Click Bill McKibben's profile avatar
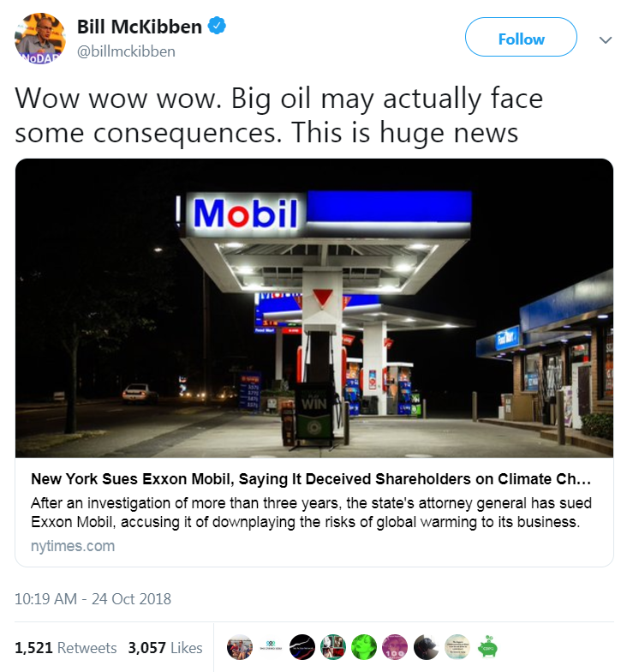The width and height of the screenshot is (633, 672). point(40,39)
